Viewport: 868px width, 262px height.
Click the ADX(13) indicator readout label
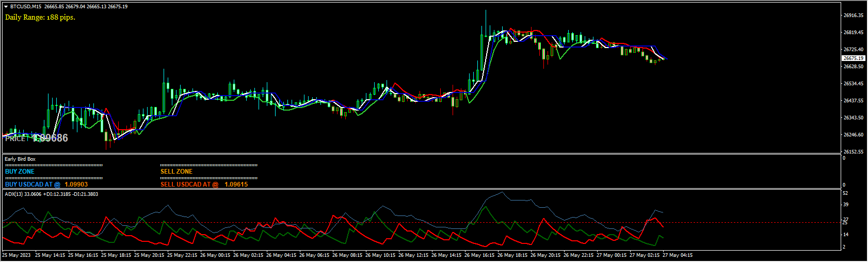(52, 194)
